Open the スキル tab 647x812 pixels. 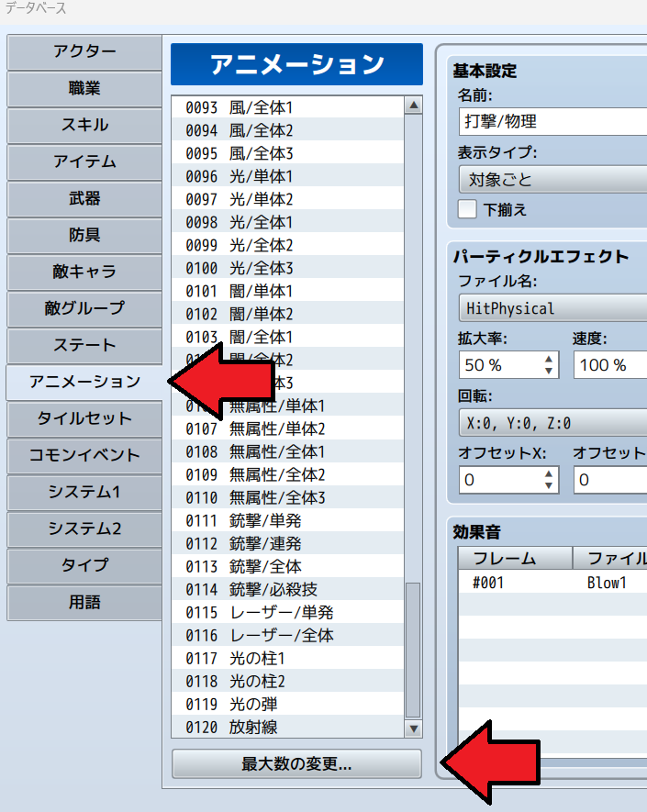pyautogui.click(x=84, y=126)
